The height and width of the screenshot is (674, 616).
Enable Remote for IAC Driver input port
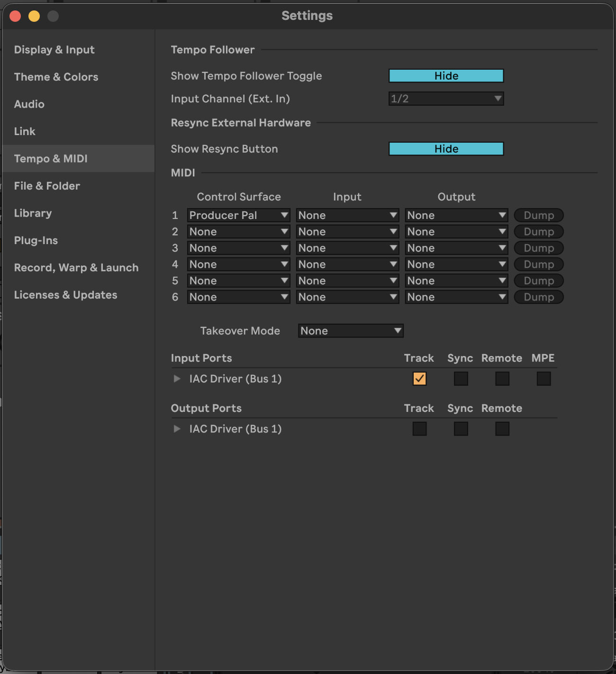pyautogui.click(x=502, y=379)
